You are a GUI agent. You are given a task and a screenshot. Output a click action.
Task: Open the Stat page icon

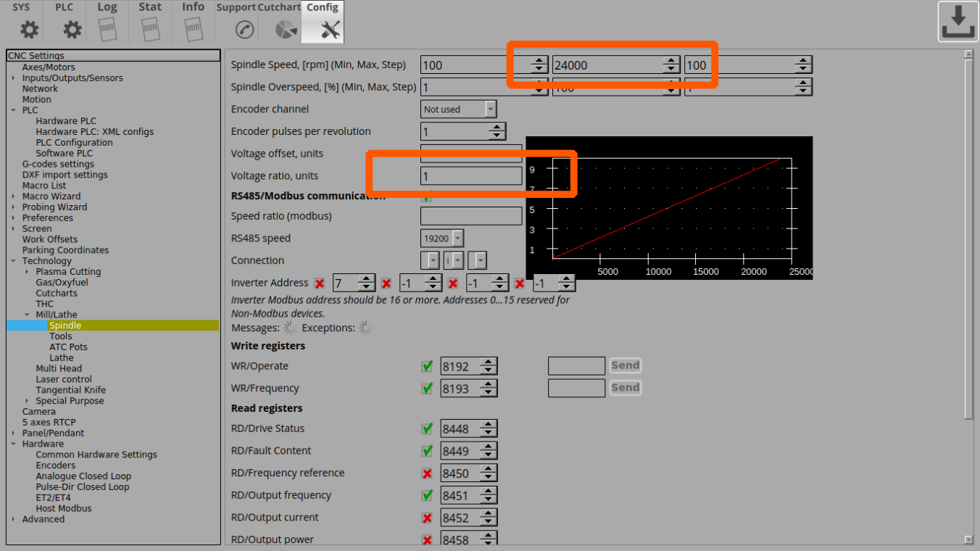(x=150, y=29)
